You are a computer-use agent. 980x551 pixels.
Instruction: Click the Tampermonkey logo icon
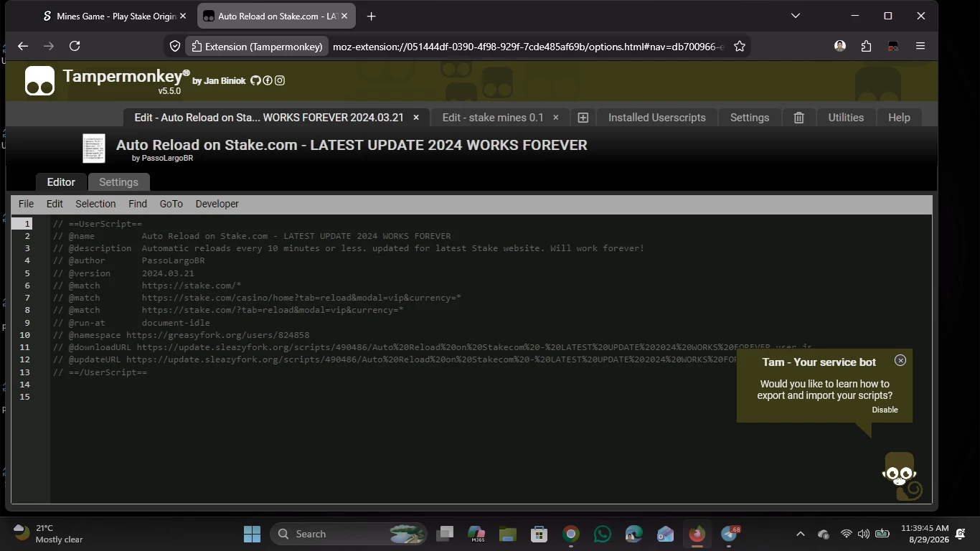click(39, 80)
